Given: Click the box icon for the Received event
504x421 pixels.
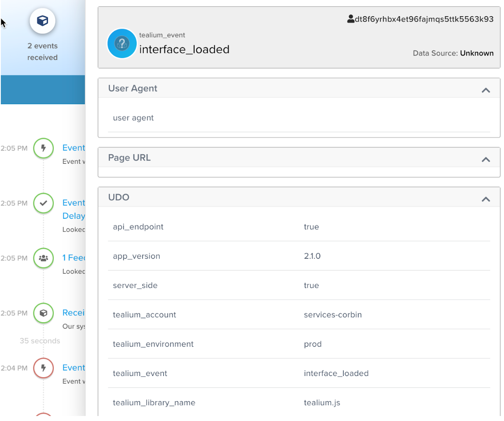Looking at the screenshot, I should (43, 313).
